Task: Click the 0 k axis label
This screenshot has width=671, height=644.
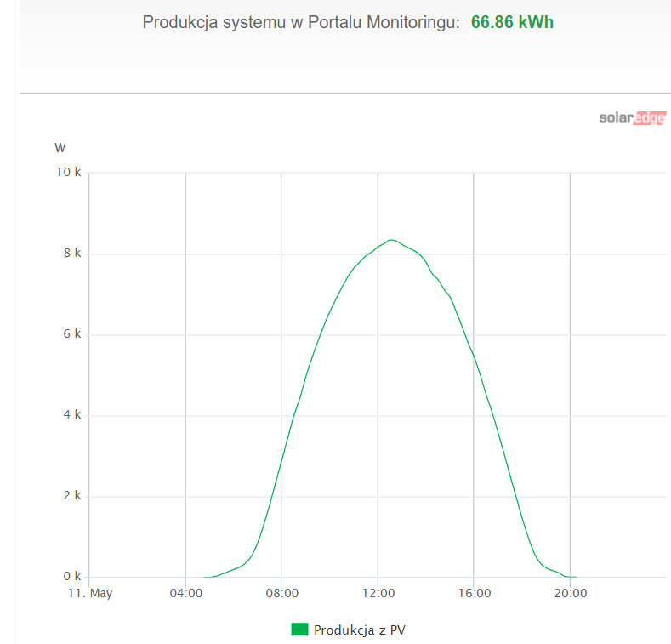Action: 72,576
